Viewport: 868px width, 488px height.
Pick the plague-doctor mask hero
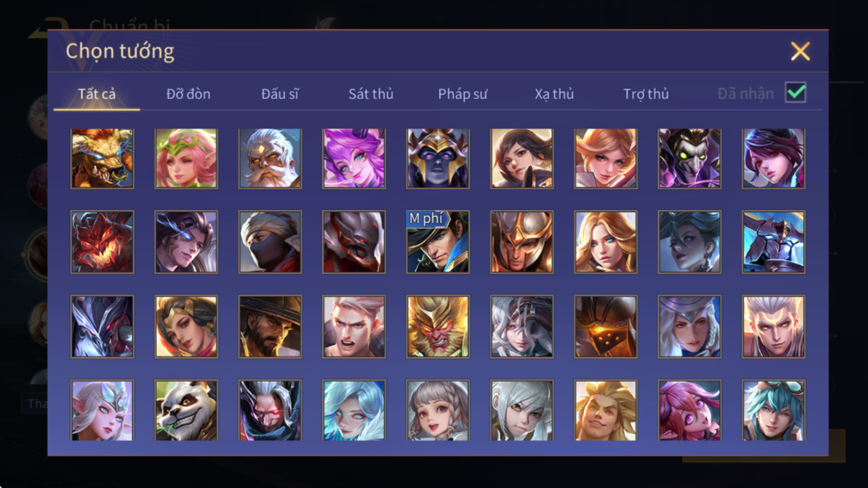coord(690,158)
